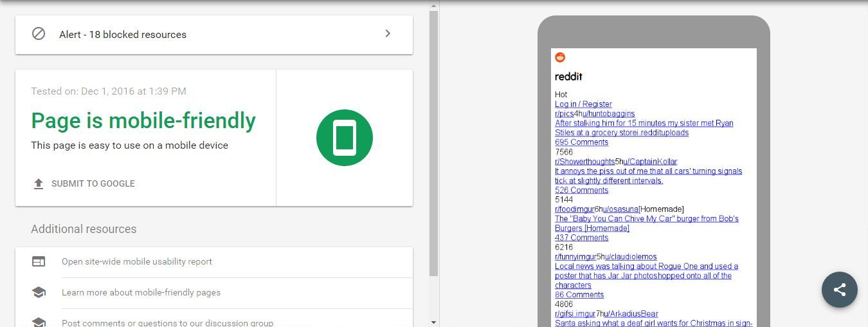The width and height of the screenshot is (868, 327).
Task: Open user u/claudiolemos profile link
Action: (x=630, y=257)
